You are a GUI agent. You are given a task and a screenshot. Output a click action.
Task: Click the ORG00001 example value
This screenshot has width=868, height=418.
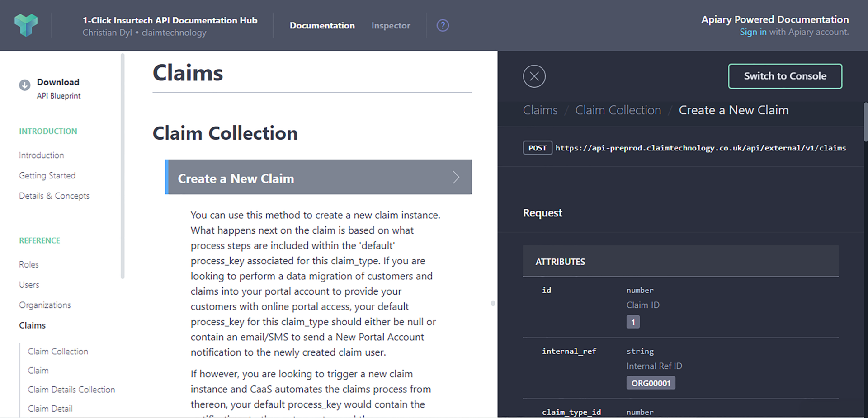coord(651,383)
